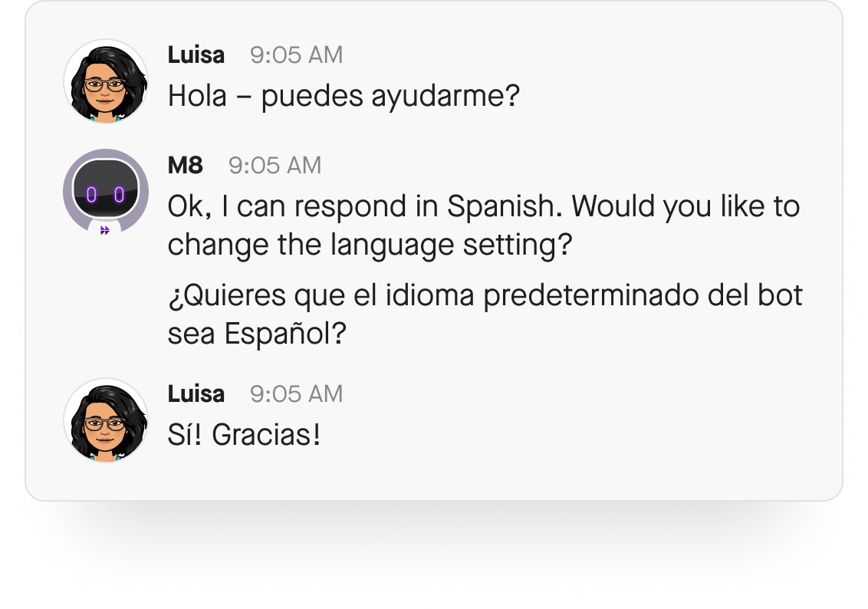Click the M8 robot's left glowing eye
The image size is (868, 609).
(91, 195)
